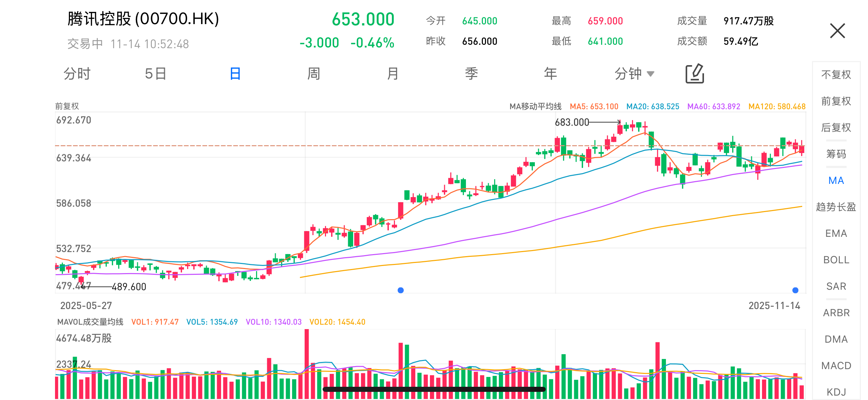The image size is (868, 400).
Task: Close the stock chart view
Action: (837, 31)
